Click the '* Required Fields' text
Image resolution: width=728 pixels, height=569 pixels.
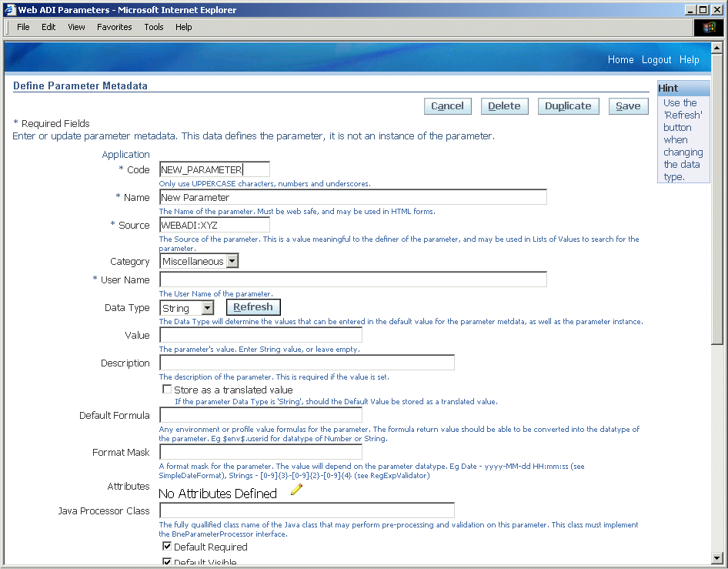(52, 123)
